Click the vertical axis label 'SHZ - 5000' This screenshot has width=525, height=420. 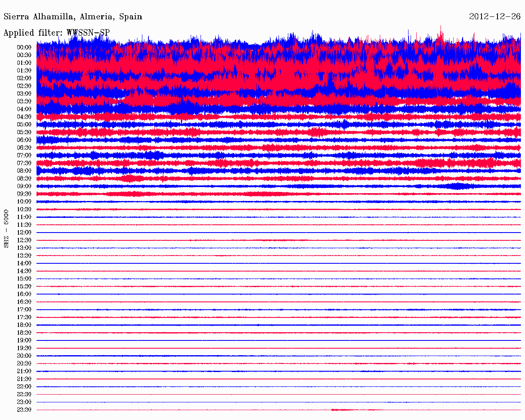point(6,228)
